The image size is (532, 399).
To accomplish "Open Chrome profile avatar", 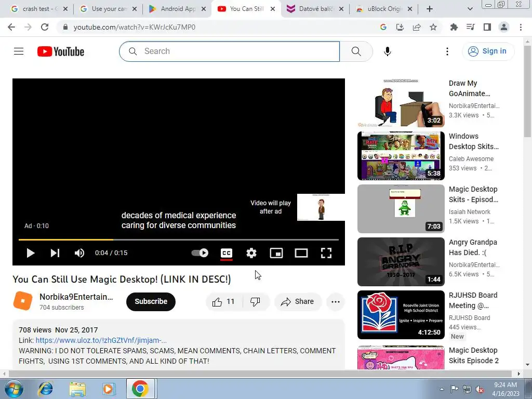I will [504, 27].
